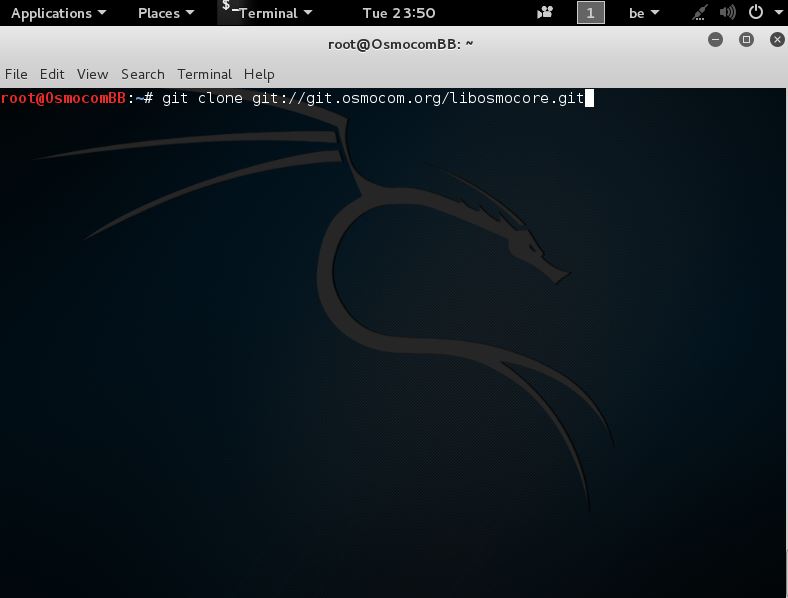
Task: Click the screen recording camera icon
Action: (545, 13)
